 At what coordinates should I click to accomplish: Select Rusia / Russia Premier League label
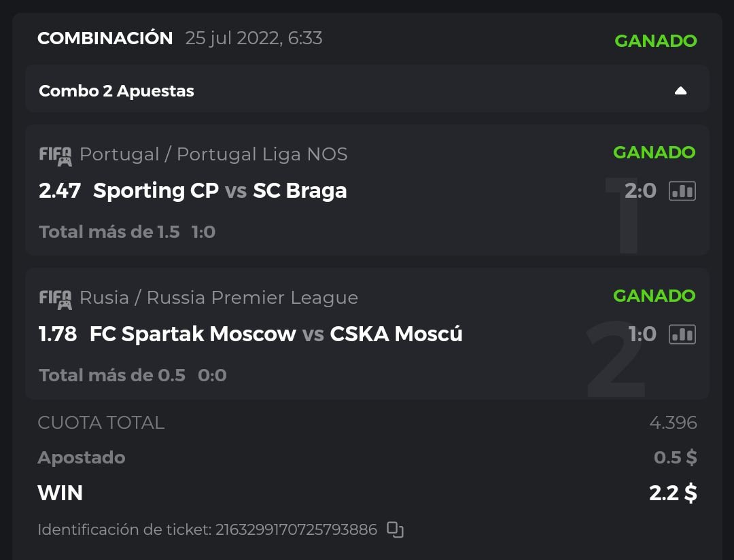[x=219, y=298]
